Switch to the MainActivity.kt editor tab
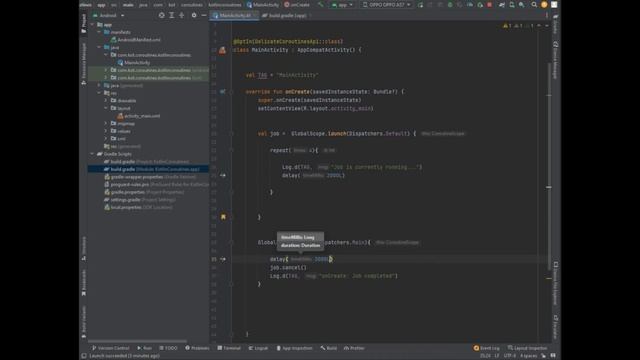 [234, 16]
